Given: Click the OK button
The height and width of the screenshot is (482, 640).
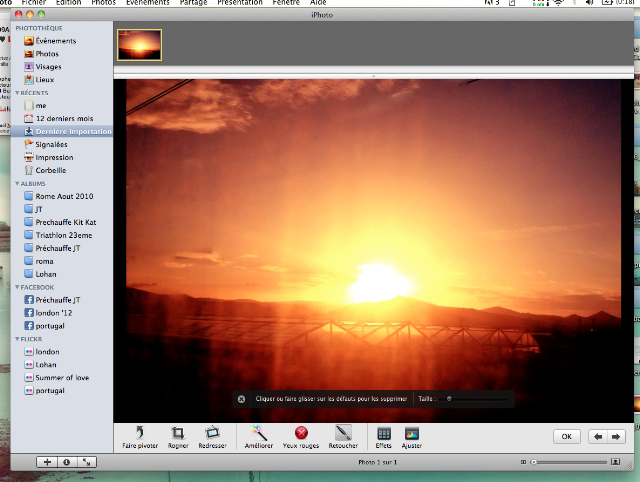Looking at the screenshot, I should (567, 437).
